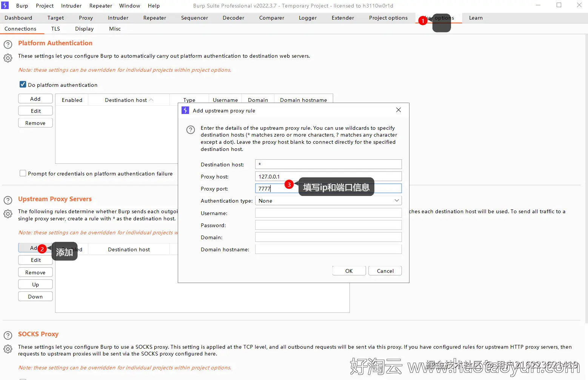
Task: Open the Burp menu
Action: tap(22, 6)
